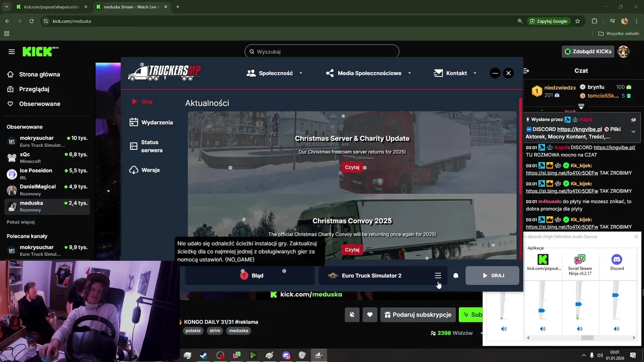Viewport: 644px width, 362px height.
Task: Open kngvibe.pl link in pinned message
Action: click(x=579, y=129)
